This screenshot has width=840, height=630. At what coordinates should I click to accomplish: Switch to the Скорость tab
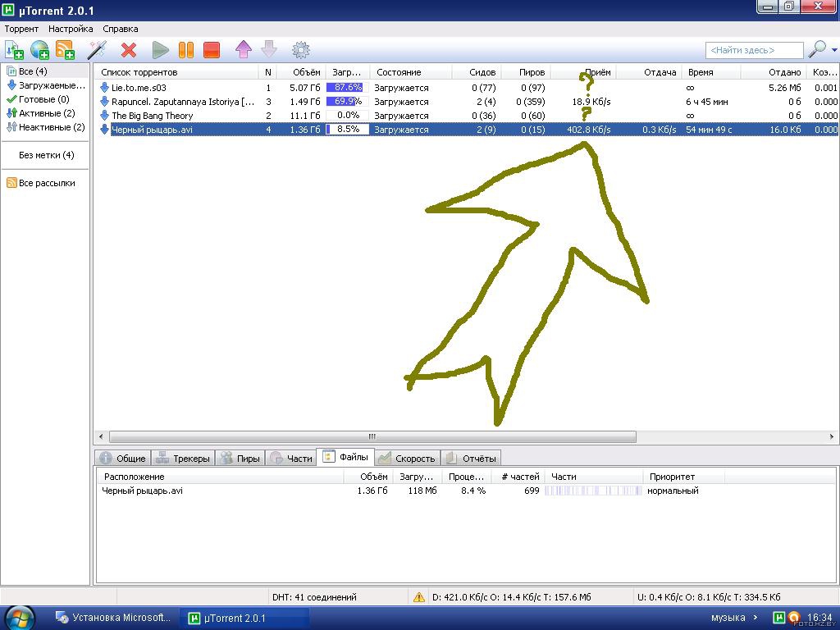(407, 458)
